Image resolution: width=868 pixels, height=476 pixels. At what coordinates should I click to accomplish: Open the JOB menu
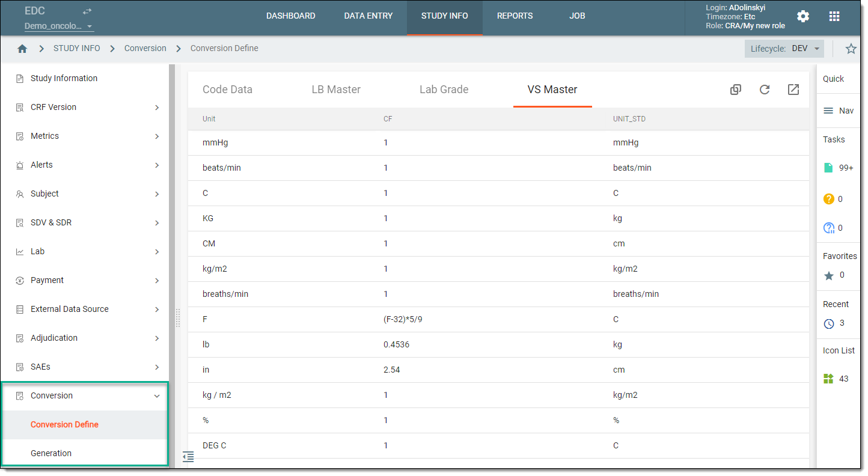point(578,16)
